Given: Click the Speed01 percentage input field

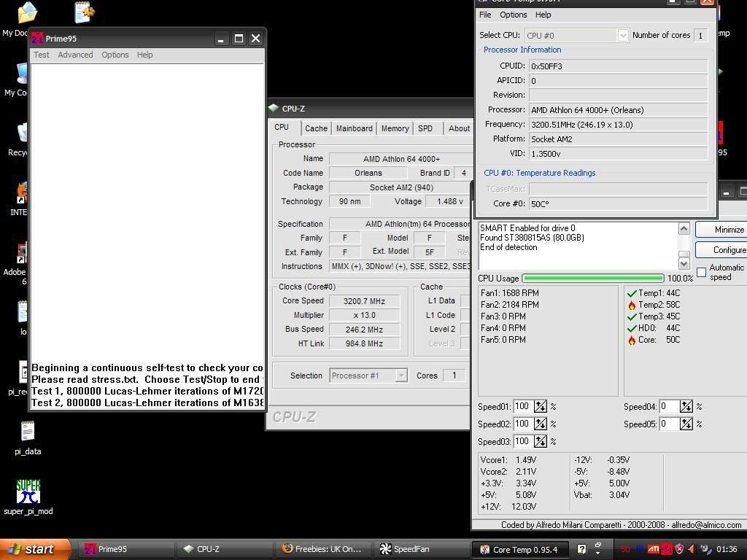Looking at the screenshot, I should [522, 406].
